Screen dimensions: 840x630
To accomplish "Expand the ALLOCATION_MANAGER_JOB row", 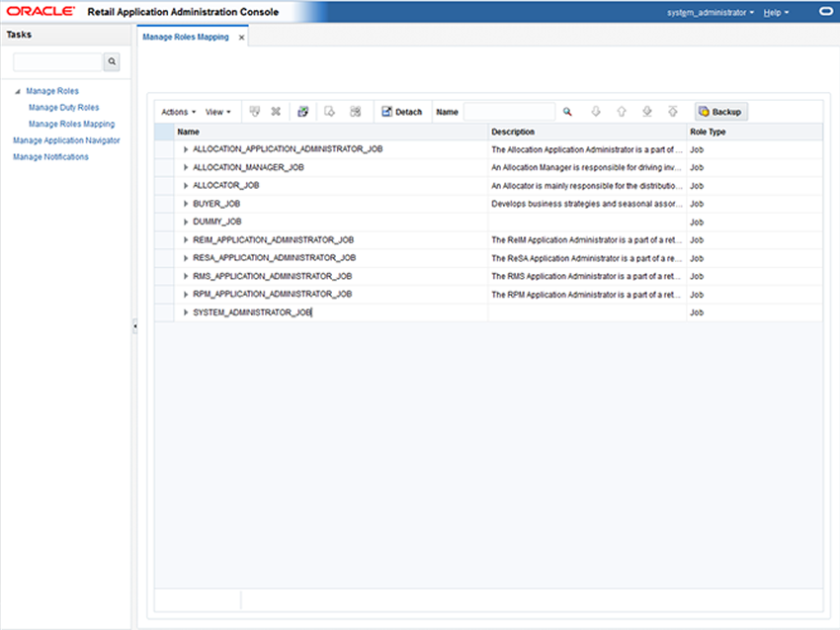I will (x=186, y=167).
